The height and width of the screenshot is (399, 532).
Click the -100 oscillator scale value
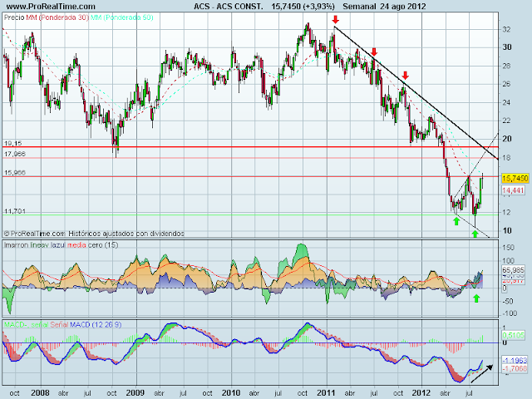pos(510,313)
